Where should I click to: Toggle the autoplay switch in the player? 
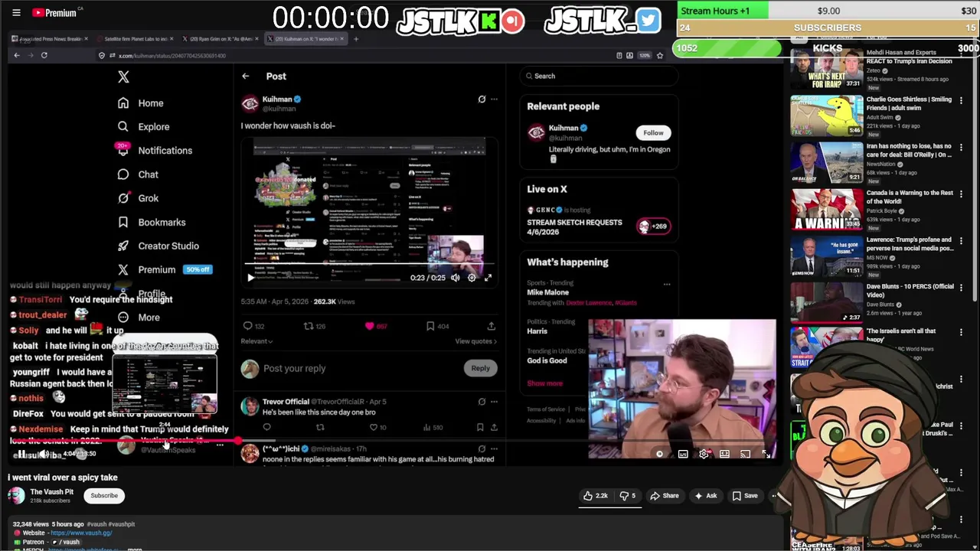tap(659, 454)
